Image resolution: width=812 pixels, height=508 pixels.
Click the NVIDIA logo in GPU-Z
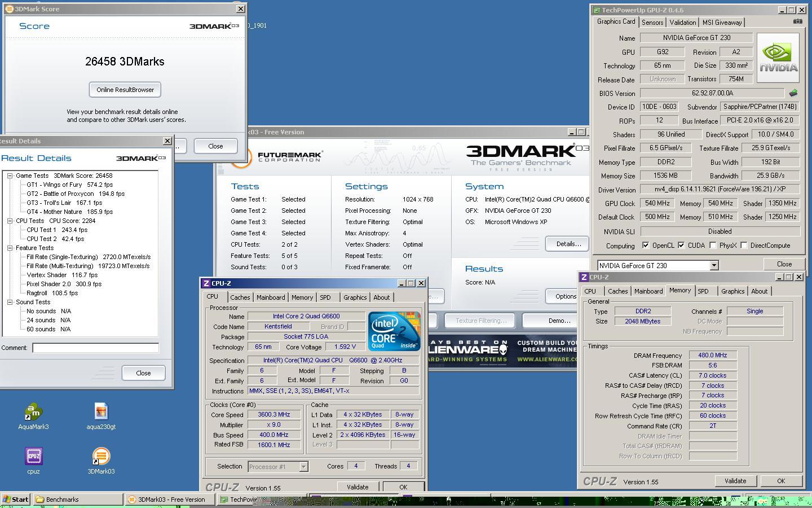(x=778, y=58)
